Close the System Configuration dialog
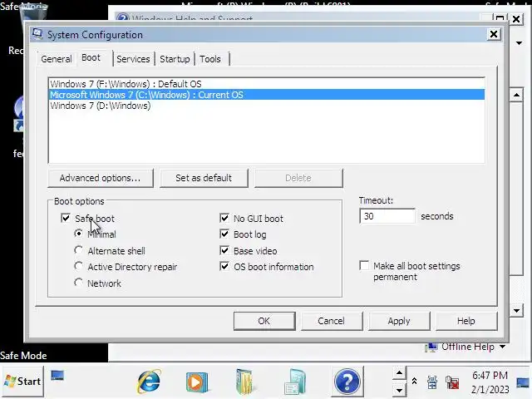The width and height of the screenshot is (532, 399). pyautogui.click(x=494, y=34)
